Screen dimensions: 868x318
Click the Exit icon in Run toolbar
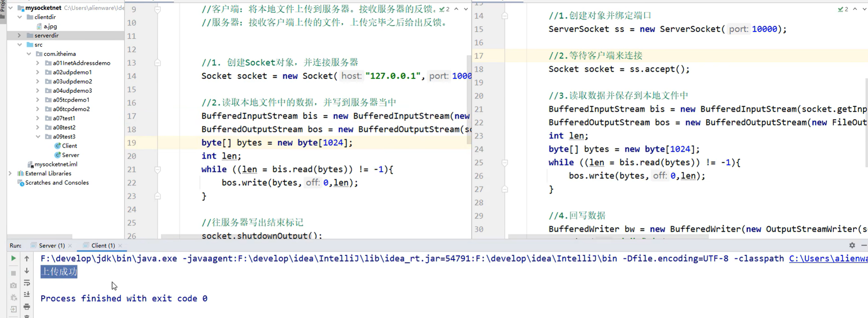pos(13,309)
